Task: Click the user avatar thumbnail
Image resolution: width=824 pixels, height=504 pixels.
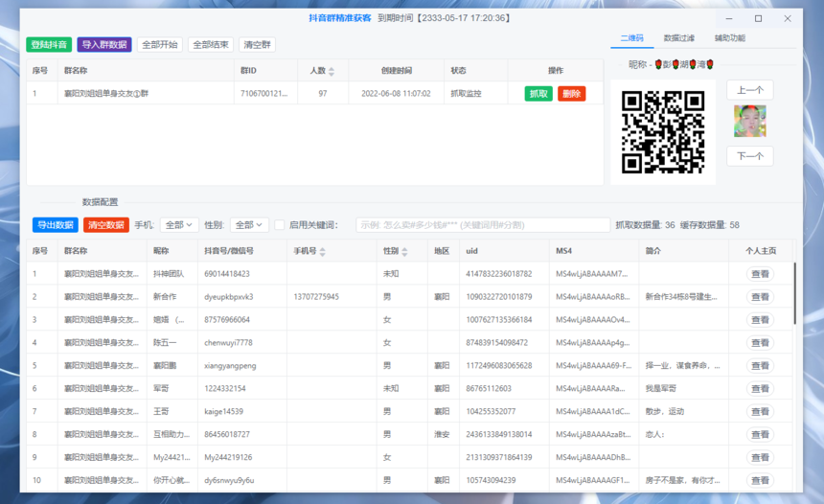Action: (750, 121)
